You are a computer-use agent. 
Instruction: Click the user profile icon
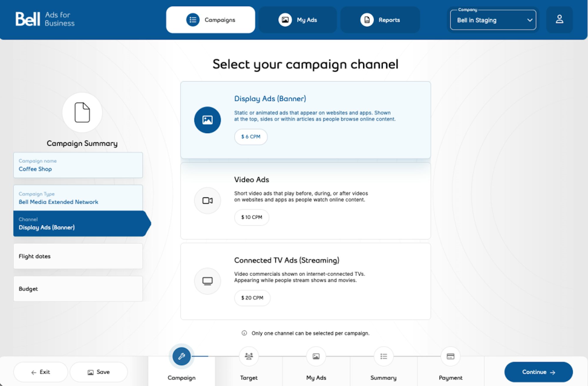click(559, 20)
